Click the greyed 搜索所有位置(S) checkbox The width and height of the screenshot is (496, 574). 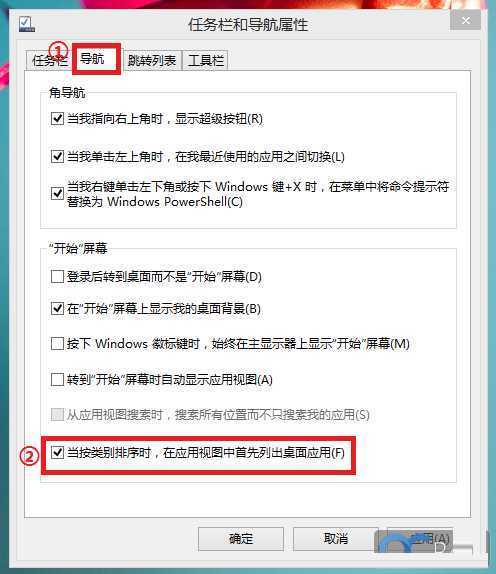click(57, 415)
